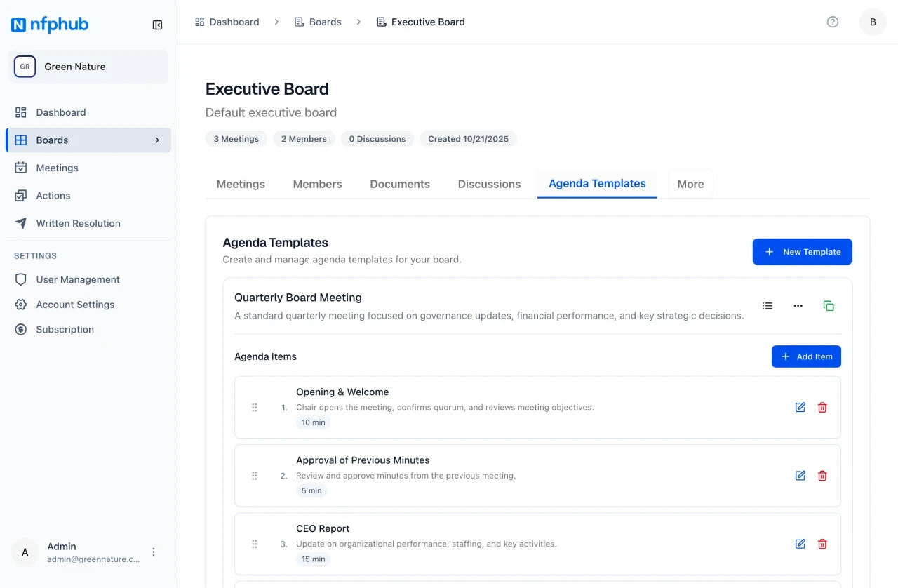Edit the CEO Report agenda item

[x=800, y=544]
